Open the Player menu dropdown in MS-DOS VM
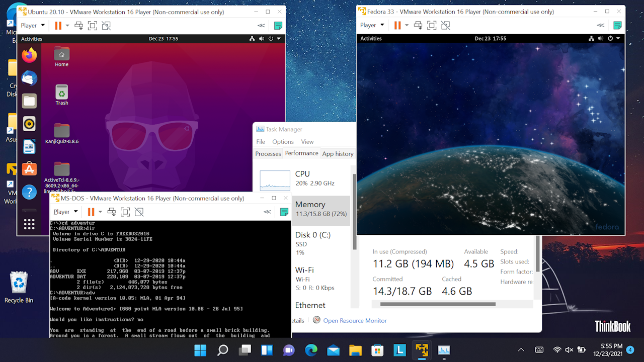The width and height of the screenshot is (644, 362). pos(66,212)
